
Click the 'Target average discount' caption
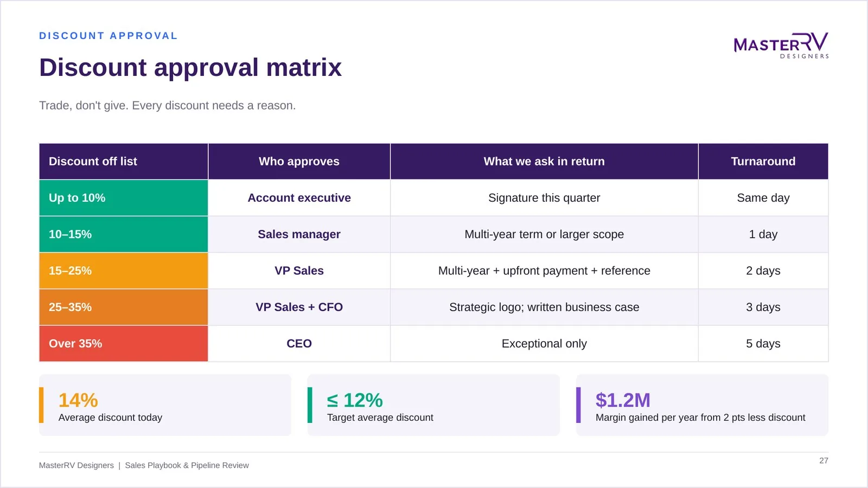pos(380,418)
